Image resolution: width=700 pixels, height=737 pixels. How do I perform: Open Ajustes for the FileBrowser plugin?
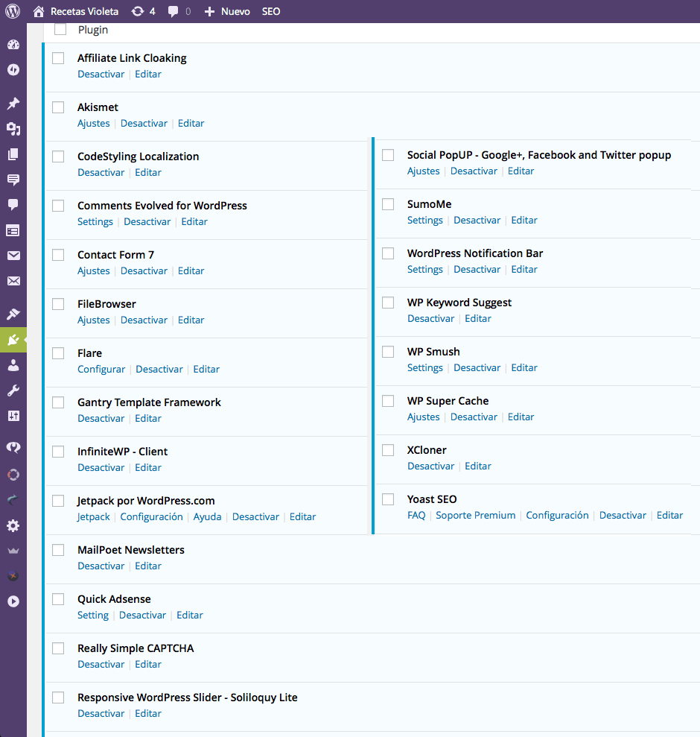click(94, 320)
